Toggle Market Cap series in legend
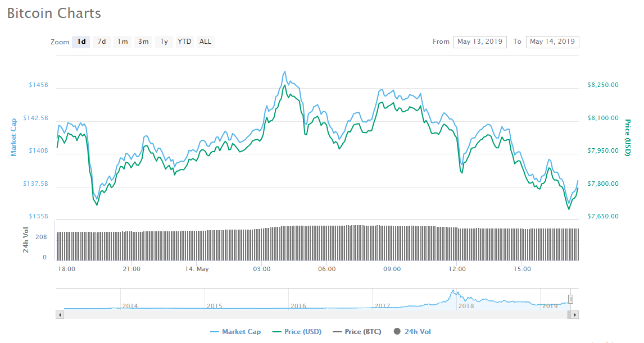 point(235,332)
